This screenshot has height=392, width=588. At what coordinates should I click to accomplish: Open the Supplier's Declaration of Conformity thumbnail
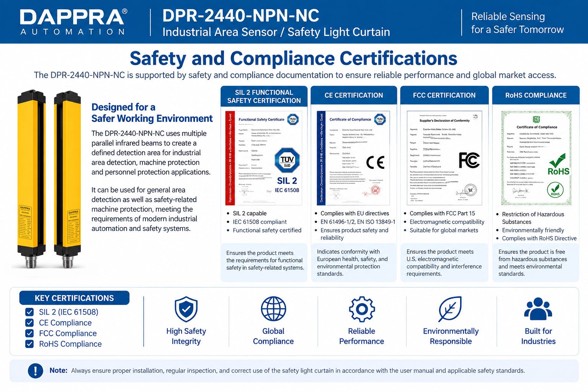tap(444, 158)
